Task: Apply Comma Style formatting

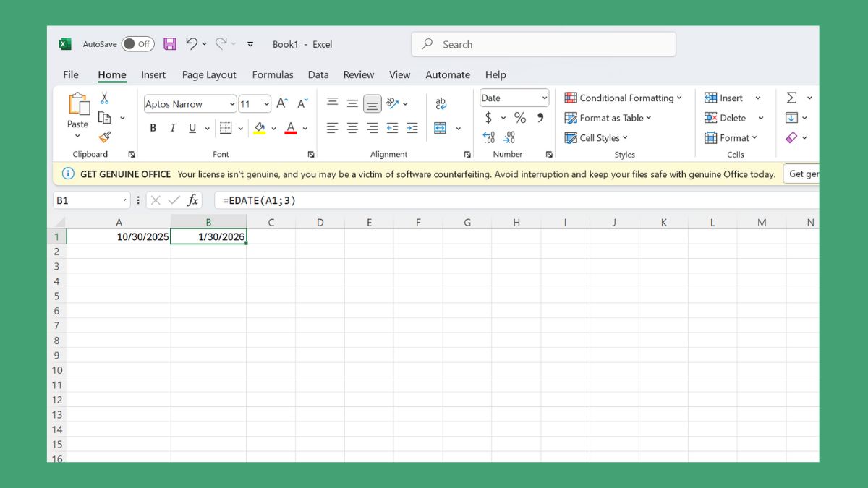Action: point(540,118)
